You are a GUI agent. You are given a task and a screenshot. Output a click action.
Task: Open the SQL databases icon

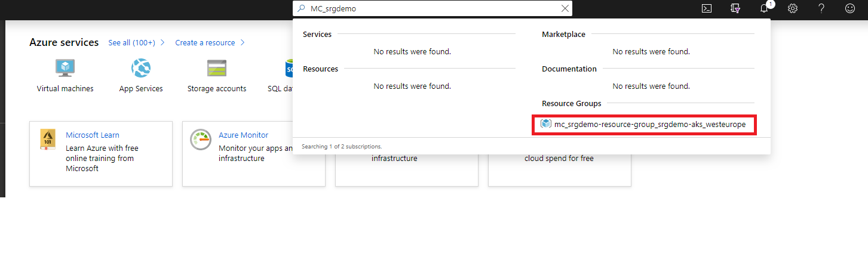click(289, 68)
